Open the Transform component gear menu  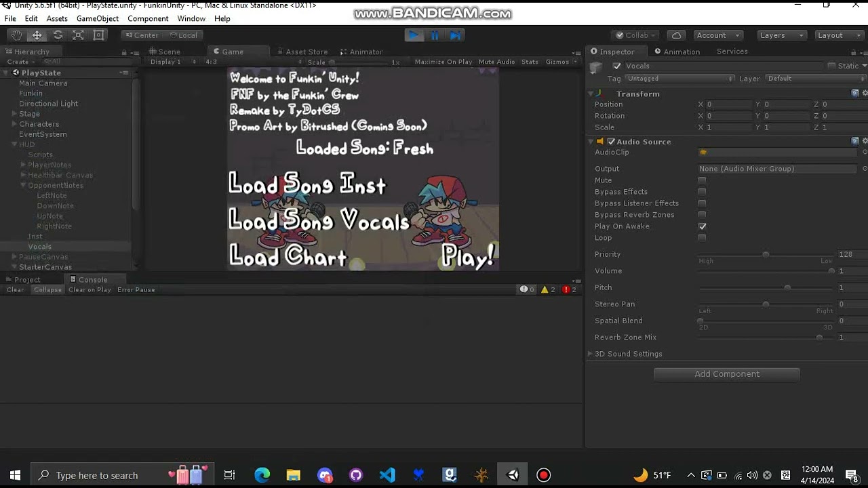[x=865, y=94]
